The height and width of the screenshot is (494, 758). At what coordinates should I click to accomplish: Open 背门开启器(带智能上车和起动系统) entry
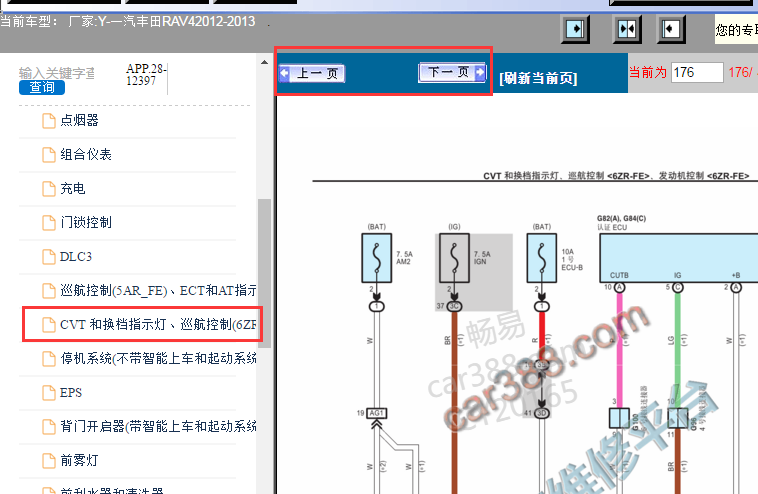[158, 426]
